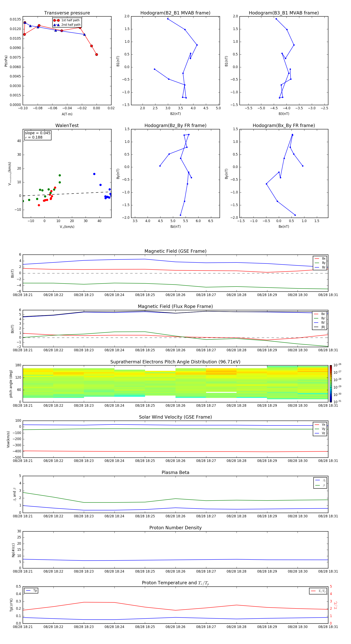Click the "Hodogram(B3_B1 MVAB frame)" title

[284, 13]
